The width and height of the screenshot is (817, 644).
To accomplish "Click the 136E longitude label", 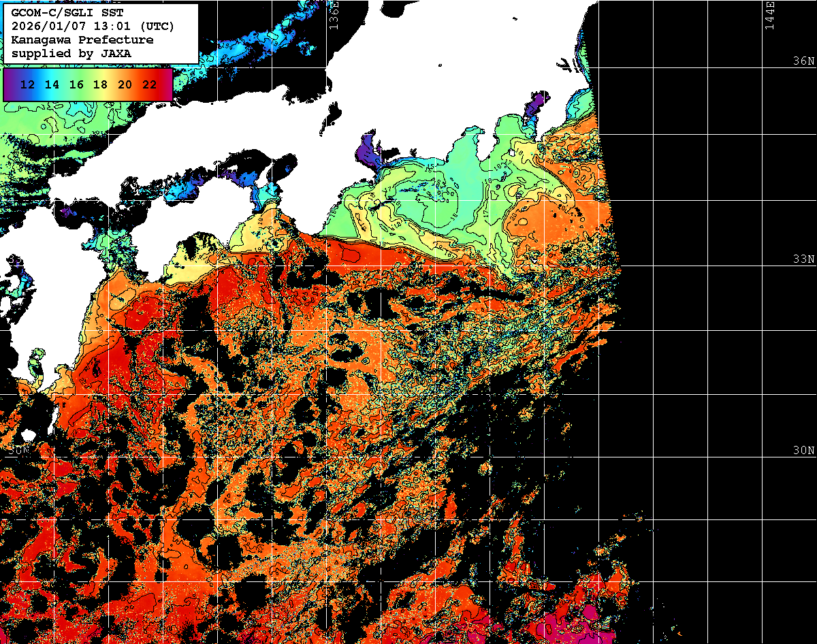I will point(334,15).
